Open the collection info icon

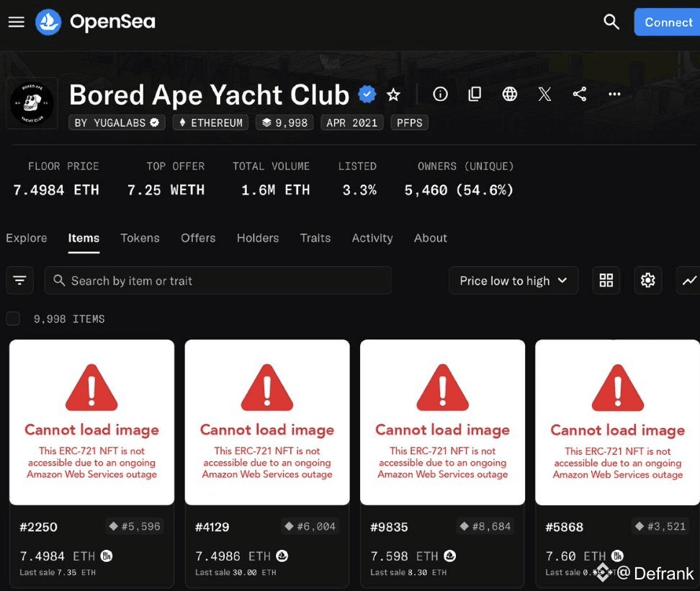click(x=440, y=94)
